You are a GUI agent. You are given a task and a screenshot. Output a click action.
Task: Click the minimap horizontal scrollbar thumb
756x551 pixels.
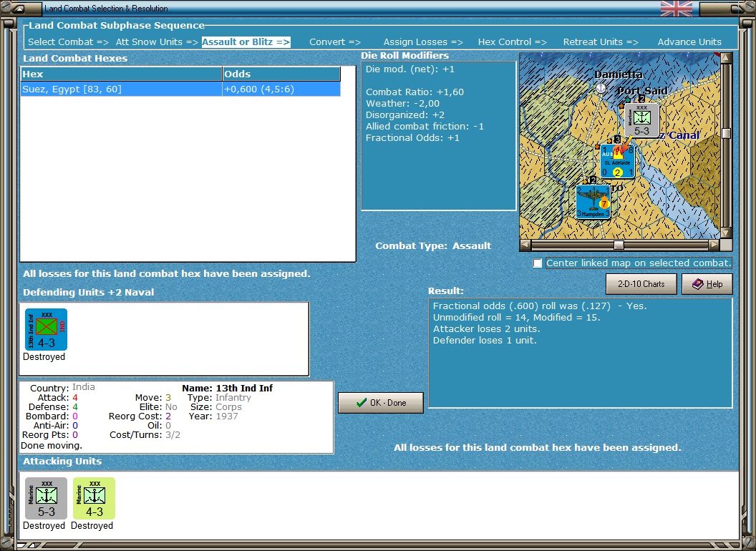(619, 245)
